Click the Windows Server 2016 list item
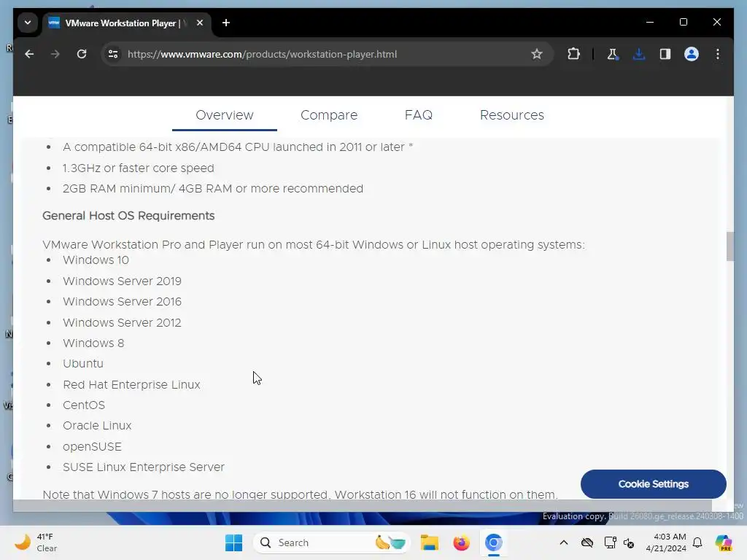 [x=122, y=301]
